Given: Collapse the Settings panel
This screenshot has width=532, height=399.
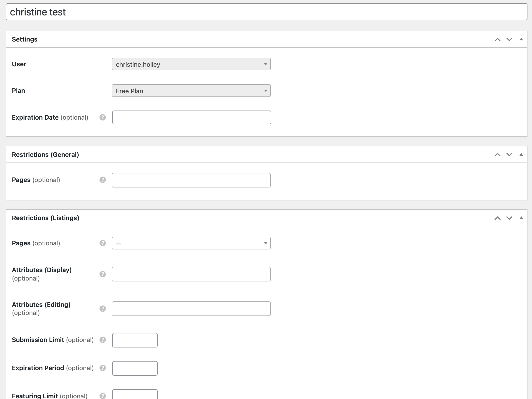Looking at the screenshot, I should click(x=521, y=39).
